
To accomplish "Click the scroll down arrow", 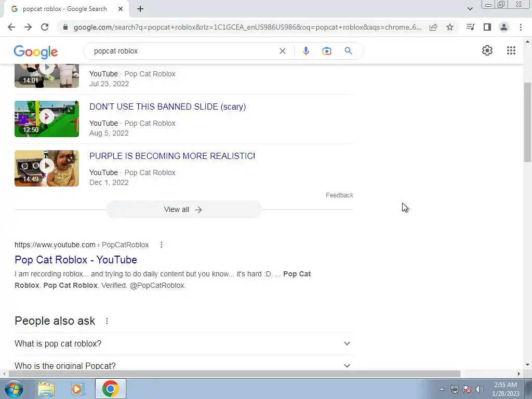I will (x=527, y=365).
